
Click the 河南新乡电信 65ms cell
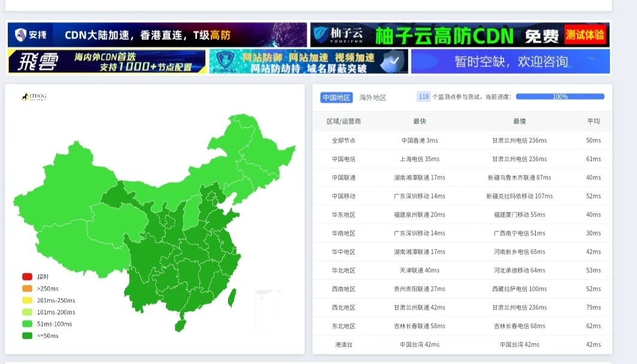[x=520, y=251]
